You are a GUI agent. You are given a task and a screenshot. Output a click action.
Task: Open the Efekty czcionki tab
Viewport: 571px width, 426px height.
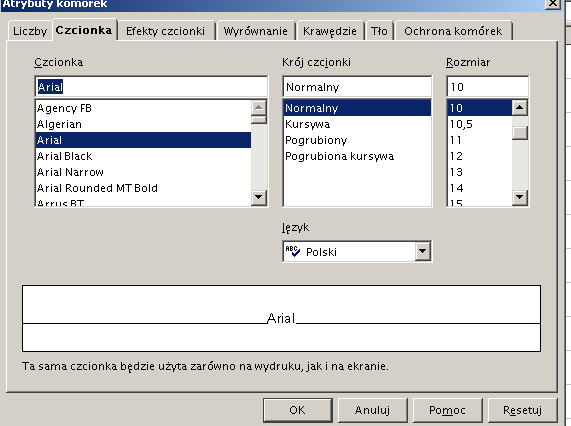[x=166, y=31]
